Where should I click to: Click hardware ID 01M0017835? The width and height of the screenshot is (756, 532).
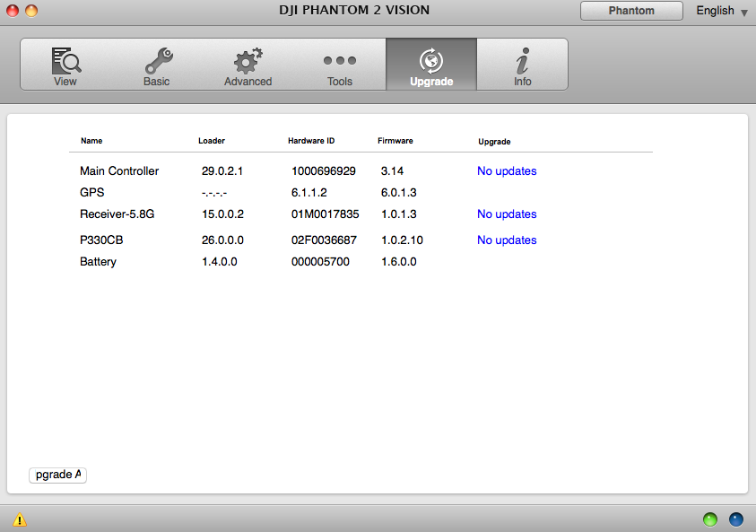point(326,214)
